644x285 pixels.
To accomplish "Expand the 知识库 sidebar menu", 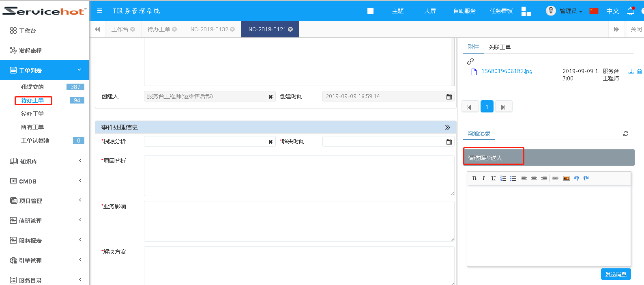I will (45, 161).
